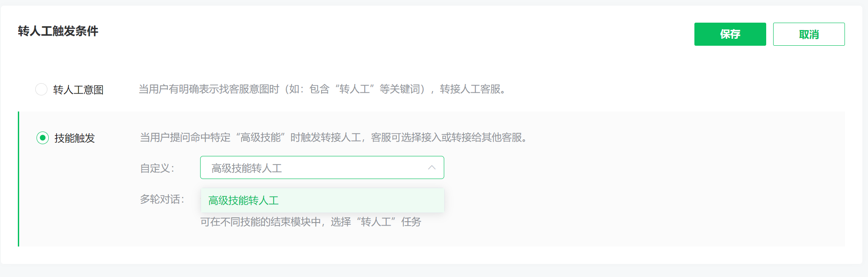This screenshot has width=868, height=277.
Task: Click the 转人工意图 description text
Action: [322, 89]
